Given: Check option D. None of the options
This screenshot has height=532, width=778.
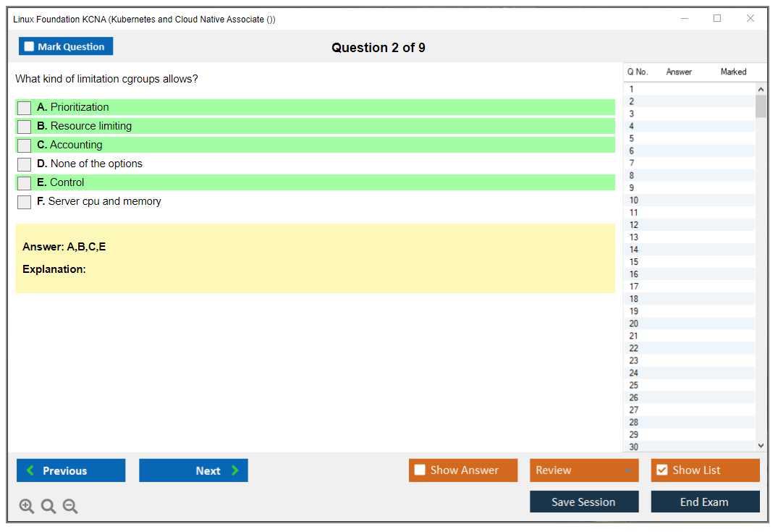Looking at the screenshot, I should pos(25,164).
